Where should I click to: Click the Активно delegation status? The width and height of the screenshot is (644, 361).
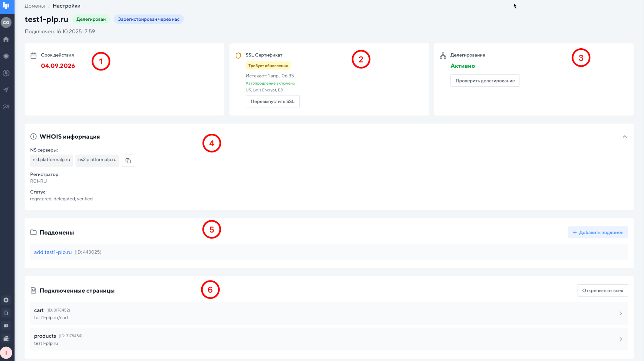[463, 66]
